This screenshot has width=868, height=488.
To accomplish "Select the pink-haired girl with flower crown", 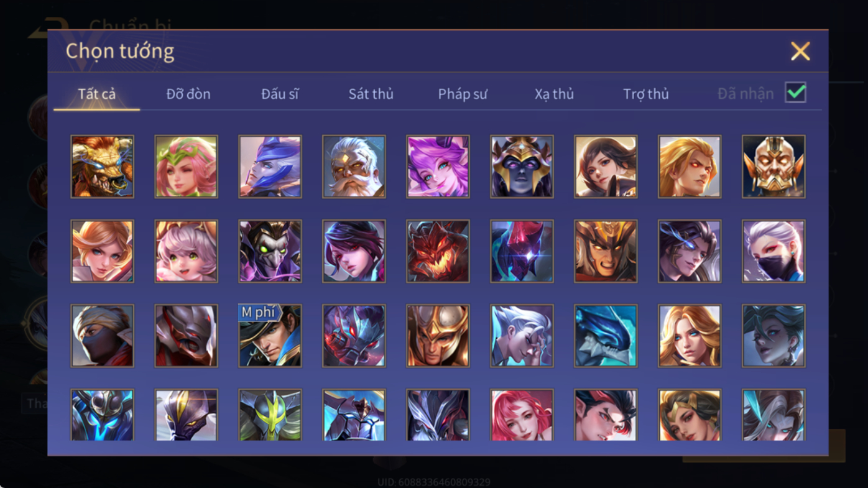I will [186, 167].
